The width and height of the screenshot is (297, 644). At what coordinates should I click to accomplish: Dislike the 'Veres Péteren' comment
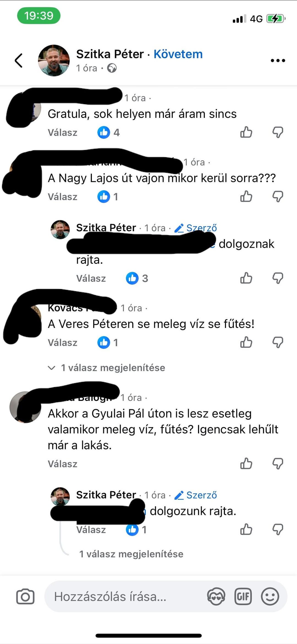(278, 343)
